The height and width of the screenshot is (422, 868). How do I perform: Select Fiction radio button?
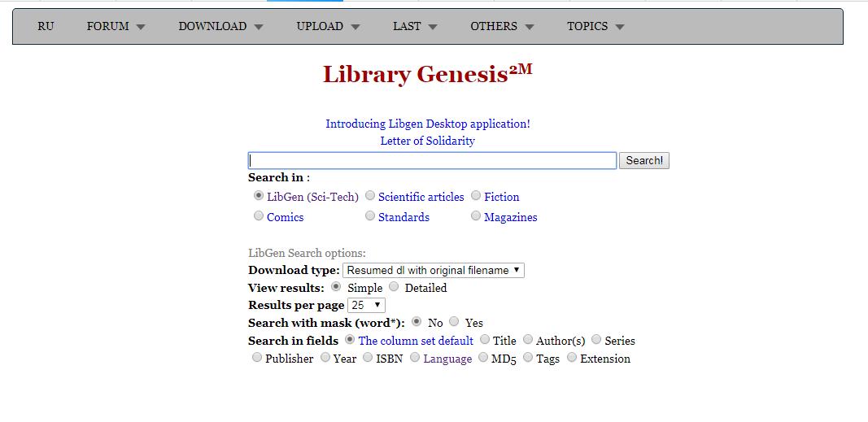(x=476, y=196)
